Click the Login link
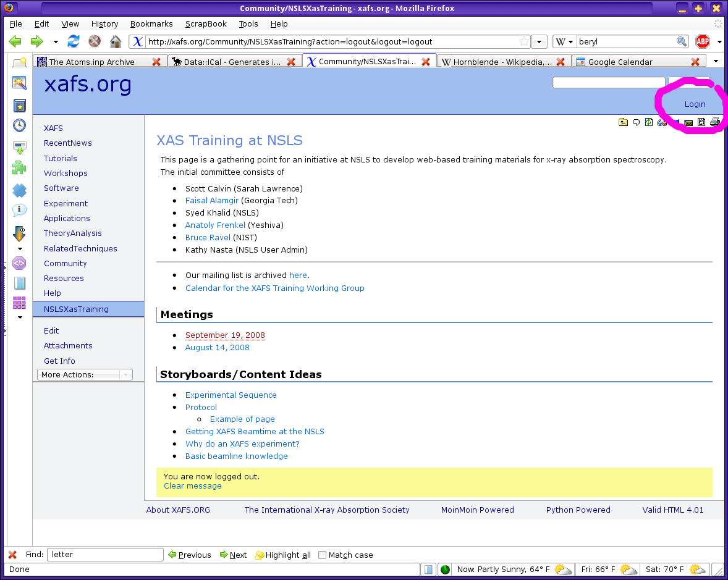Viewport: 728px width, 580px height. click(695, 104)
